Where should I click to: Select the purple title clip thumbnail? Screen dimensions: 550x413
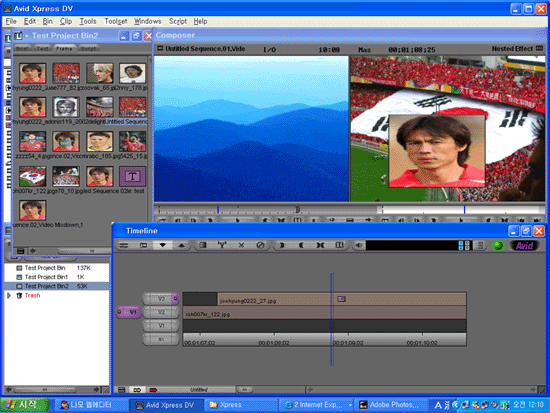[132, 176]
